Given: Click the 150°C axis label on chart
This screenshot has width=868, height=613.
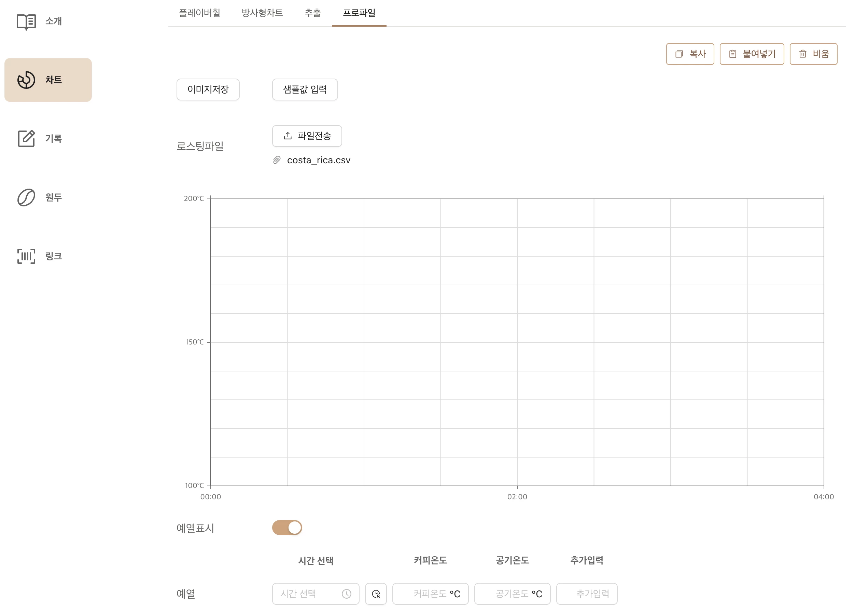Looking at the screenshot, I should [195, 342].
